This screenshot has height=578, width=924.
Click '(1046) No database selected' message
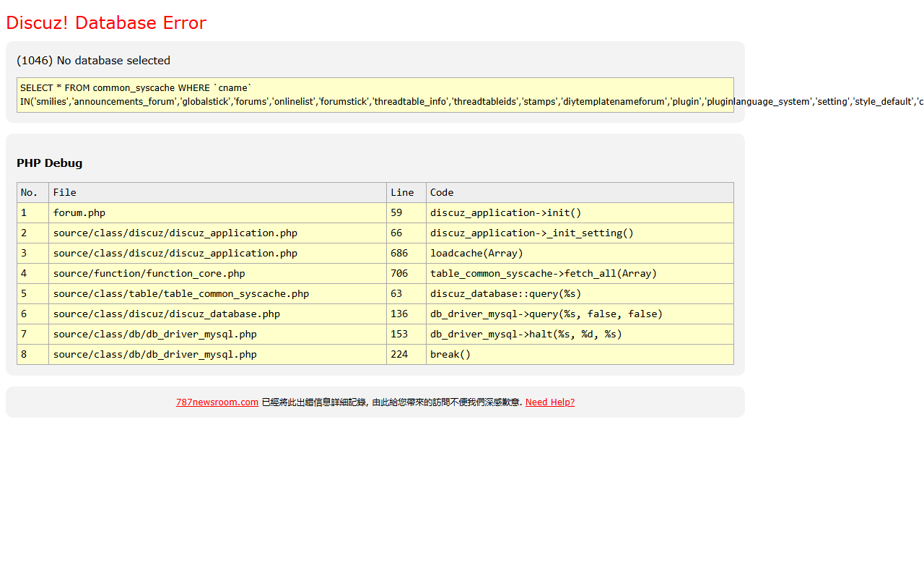click(94, 61)
